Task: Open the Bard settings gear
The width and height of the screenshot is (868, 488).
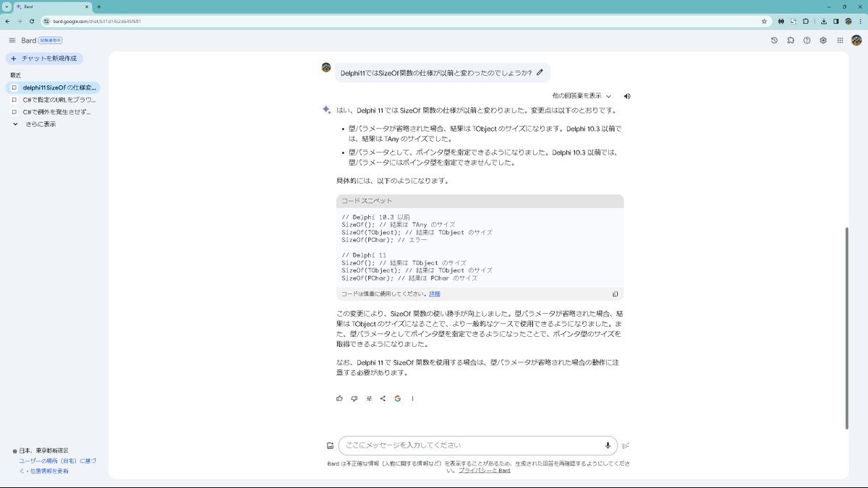Action: coord(823,40)
